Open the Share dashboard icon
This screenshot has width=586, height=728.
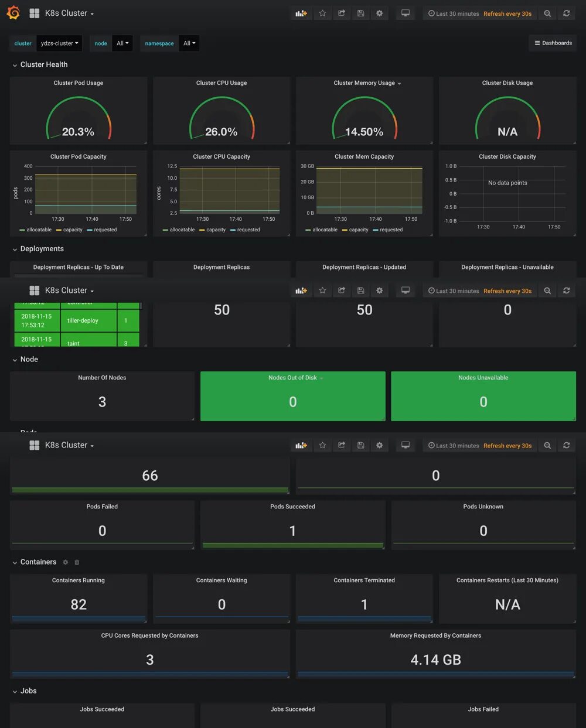click(342, 13)
